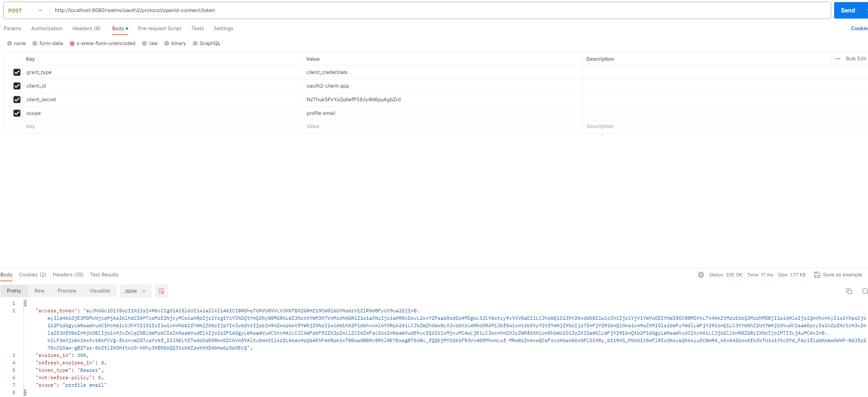Open the three-dot column options menu
The width and height of the screenshot is (868, 397).
pos(838,59)
